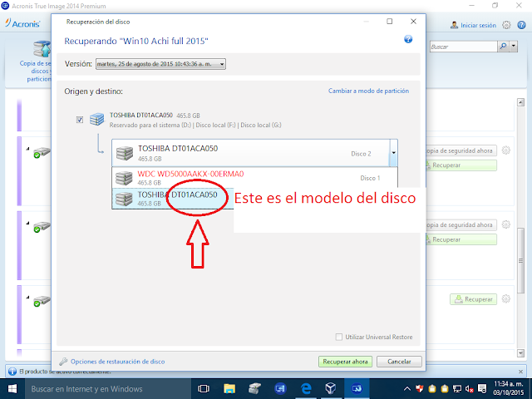532x399 pixels.
Task: Click network tray icon
Action: point(457,389)
